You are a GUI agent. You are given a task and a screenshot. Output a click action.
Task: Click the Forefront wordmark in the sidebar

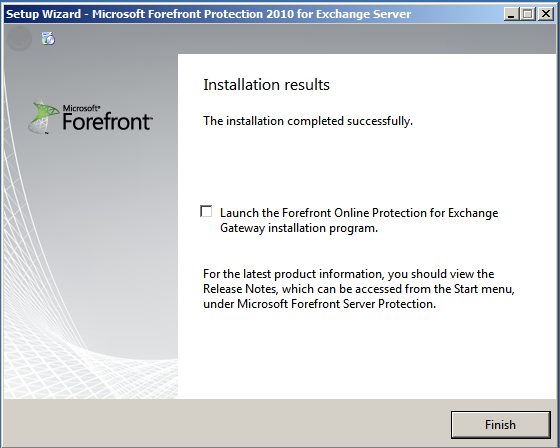click(x=107, y=121)
